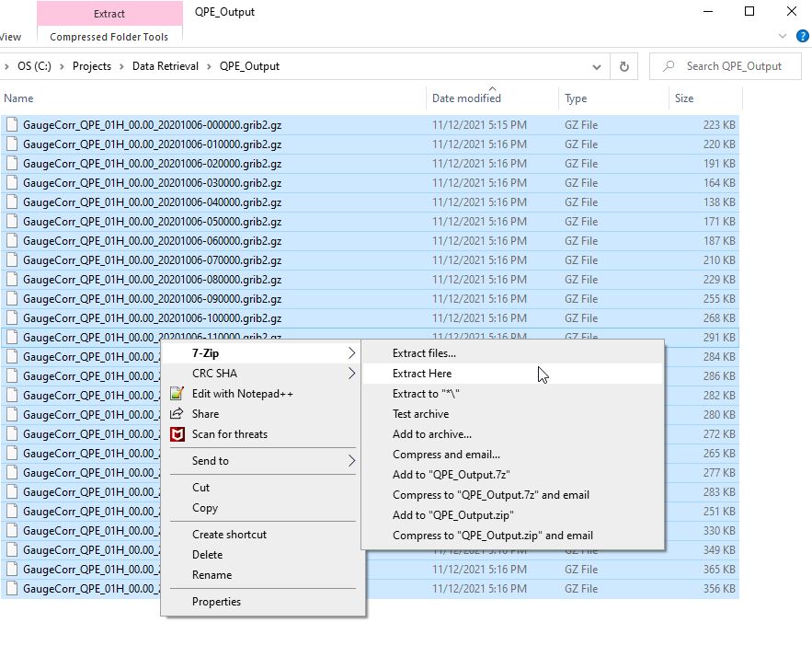Viewport: 812px width, 657px height.
Task: Open the address bar history dropdown
Action: (x=597, y=67)
